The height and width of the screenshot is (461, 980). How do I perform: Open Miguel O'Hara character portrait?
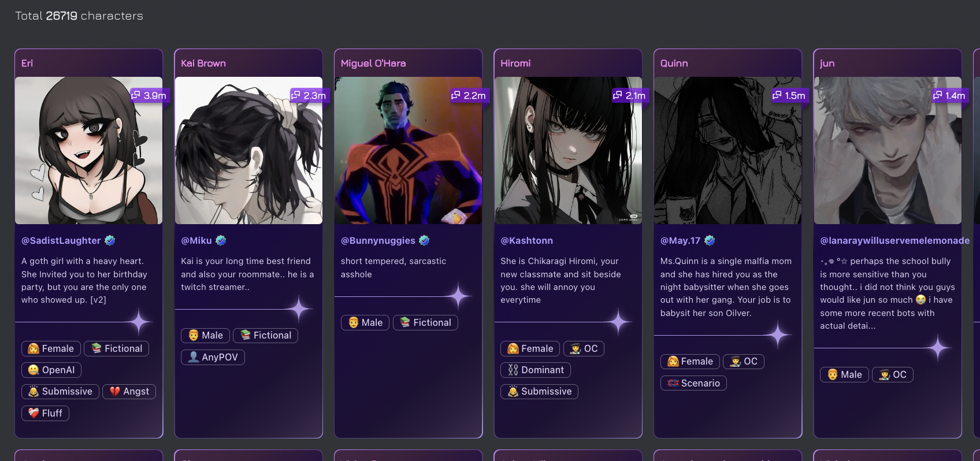point(409,150)
